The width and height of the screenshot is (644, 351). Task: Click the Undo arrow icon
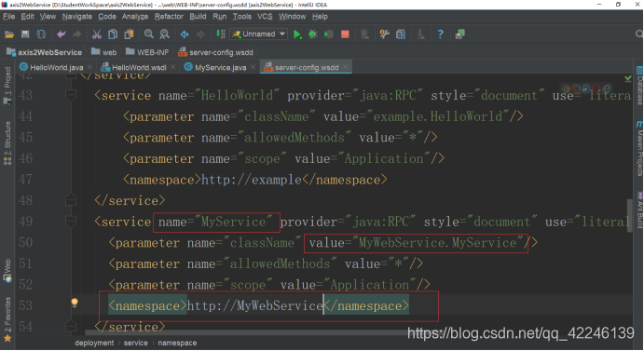point(62,34)
